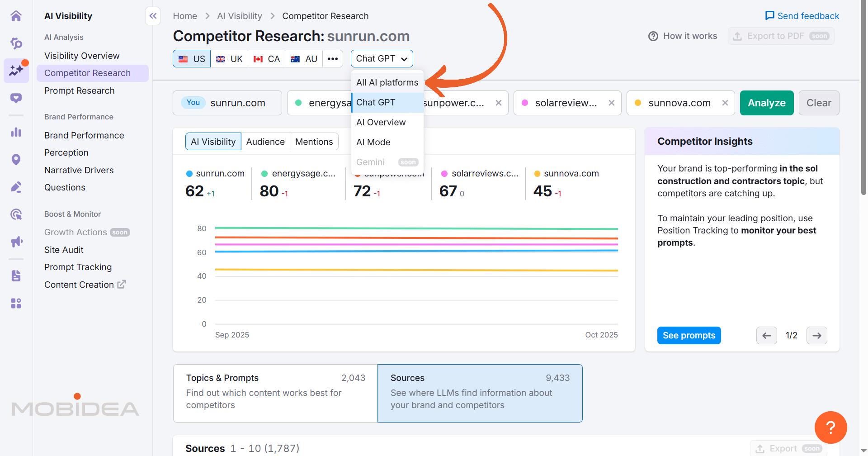
Task: Expand more countries via the ellipsis
Action: point(333,58)
